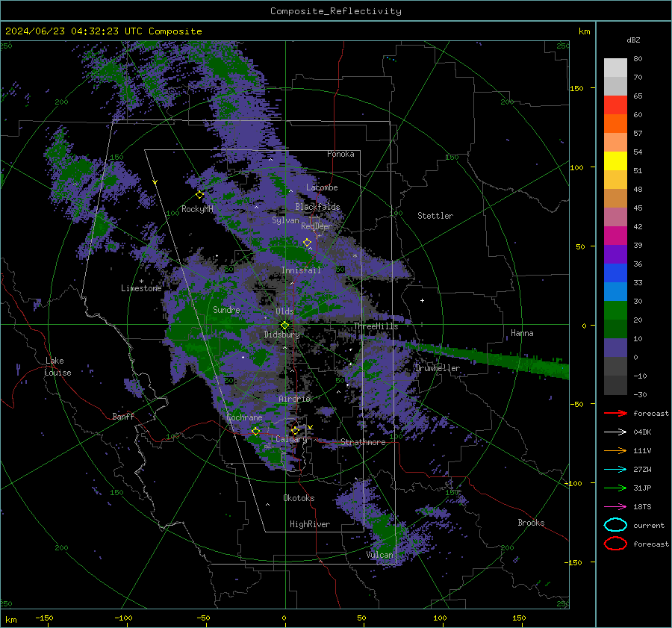Click the light gray 80–70 dBZ swatch
Image resolution: width=672 pixels, height=628 pixels.
615,67
